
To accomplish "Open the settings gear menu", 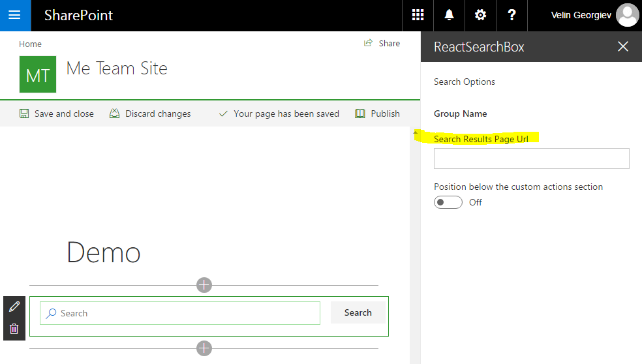I will pyautogui.click(x=480, y=15).
